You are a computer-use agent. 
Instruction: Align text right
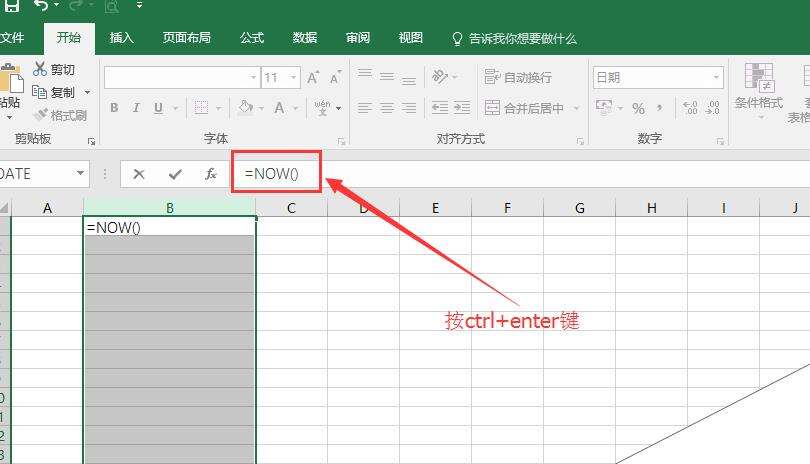409,107
